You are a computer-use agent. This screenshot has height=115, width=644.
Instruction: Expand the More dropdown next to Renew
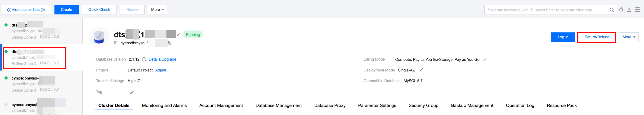pyautogui.click(x=157, y=10)
